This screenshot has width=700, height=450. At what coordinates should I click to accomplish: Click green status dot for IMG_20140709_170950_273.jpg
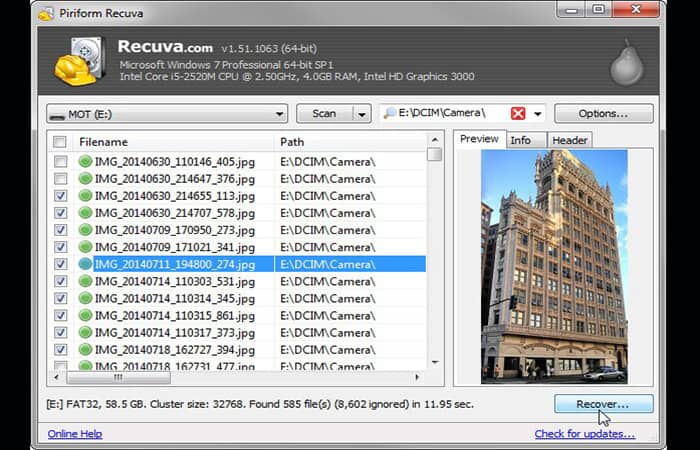click(x=85, y=230)
